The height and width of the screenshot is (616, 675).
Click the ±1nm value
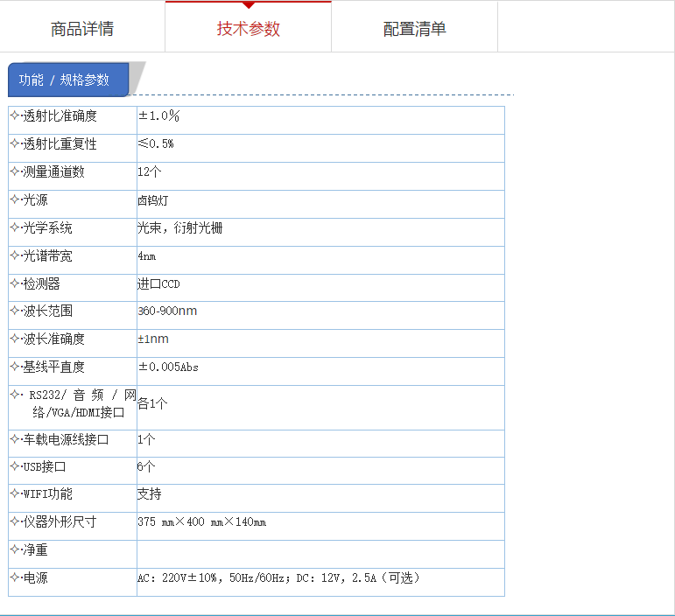click(153, 339)
